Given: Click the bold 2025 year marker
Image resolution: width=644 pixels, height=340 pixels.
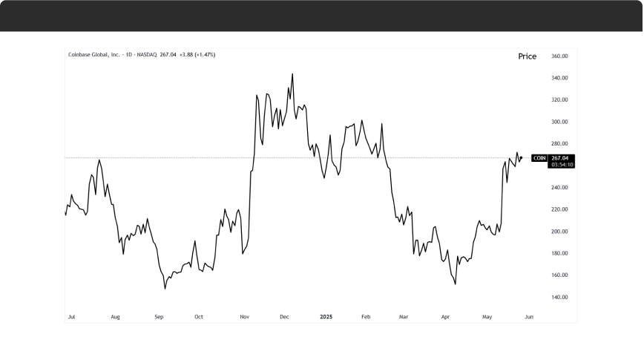Looking at the screenshot, I should [x=326, y=316].
